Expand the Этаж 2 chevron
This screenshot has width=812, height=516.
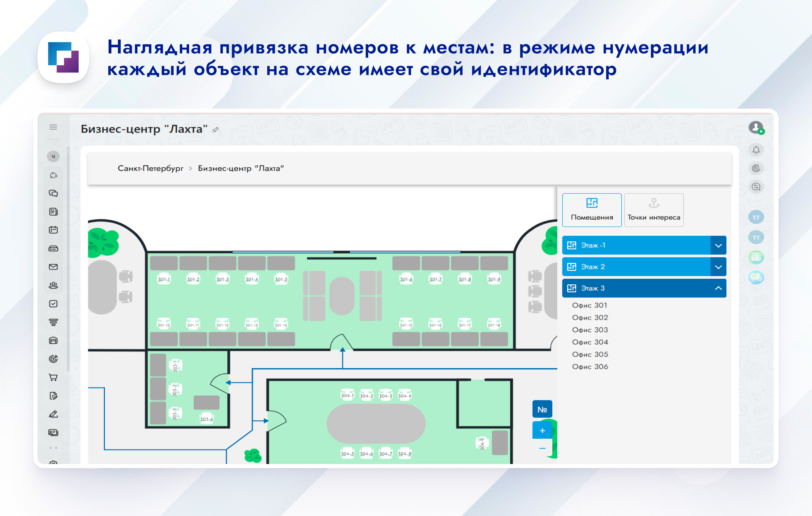[x=718, y=267]
